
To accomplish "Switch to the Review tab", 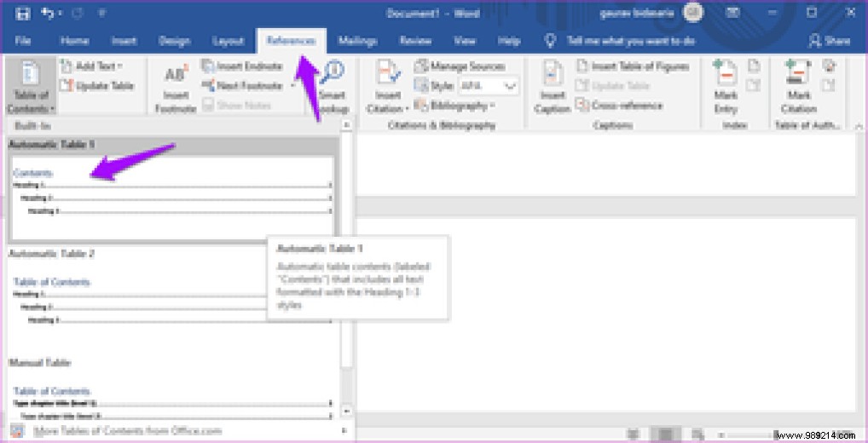I will pos(416,41).
